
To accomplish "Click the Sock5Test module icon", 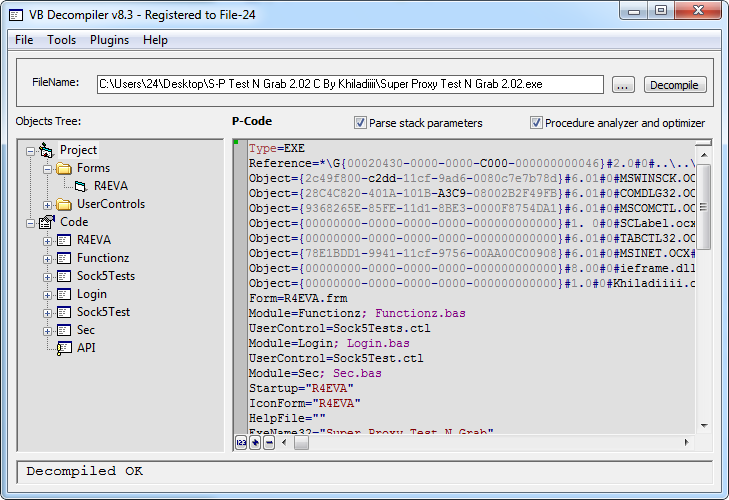I will [x=64, y=312].
